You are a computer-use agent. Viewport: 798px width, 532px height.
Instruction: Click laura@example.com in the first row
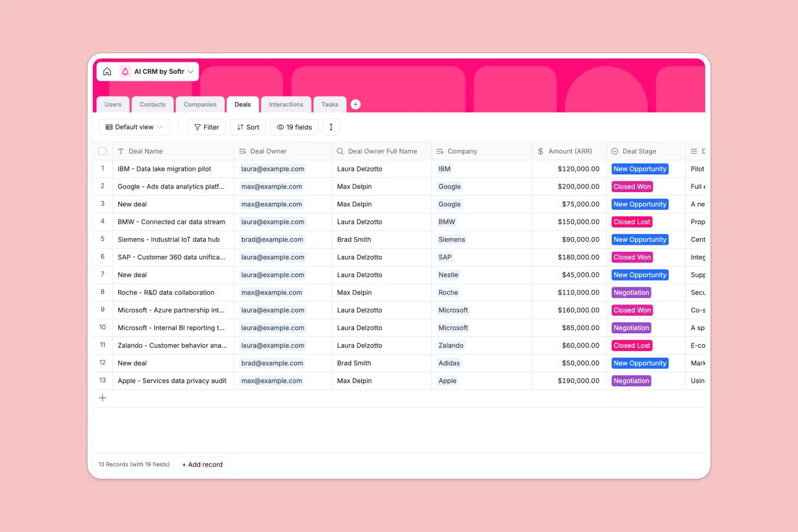271,168
